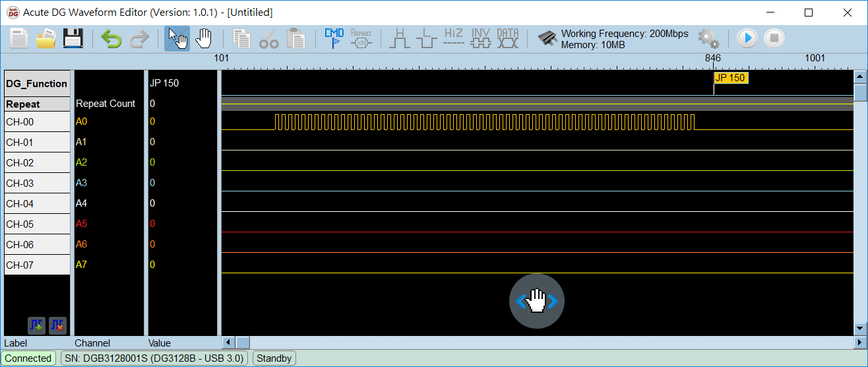The image size is (868, 367).
Task: Save the waveform with floppy icon
Action: click(x=73, y=38)
